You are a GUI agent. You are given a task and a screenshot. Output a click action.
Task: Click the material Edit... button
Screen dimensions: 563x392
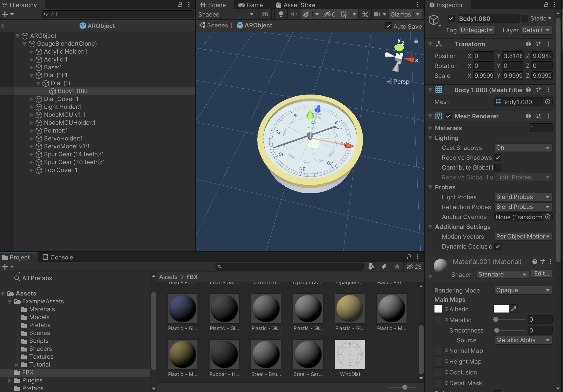pos(541,274)
